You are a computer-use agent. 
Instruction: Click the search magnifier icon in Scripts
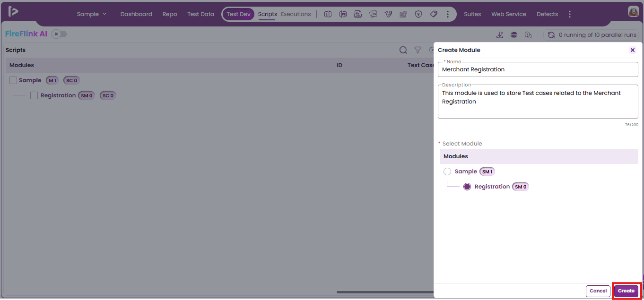click(x=403, y=50)
